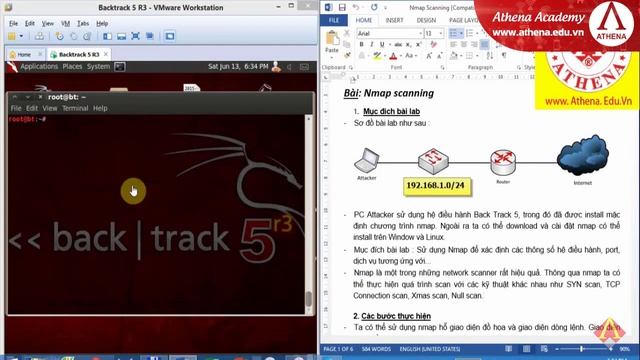640x360 pixels.
Task: Click the Shading paint bucket icon
Action: click(x=453, y=56)
